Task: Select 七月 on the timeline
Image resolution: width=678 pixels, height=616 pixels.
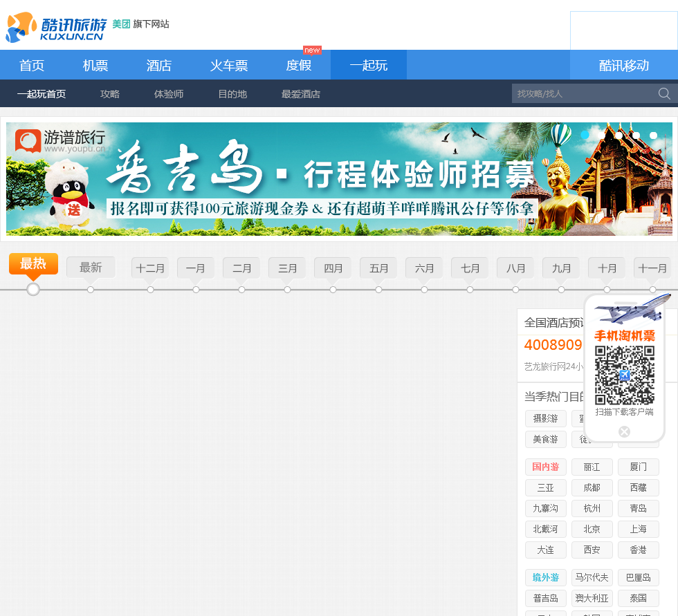Action: click(470, 268)
